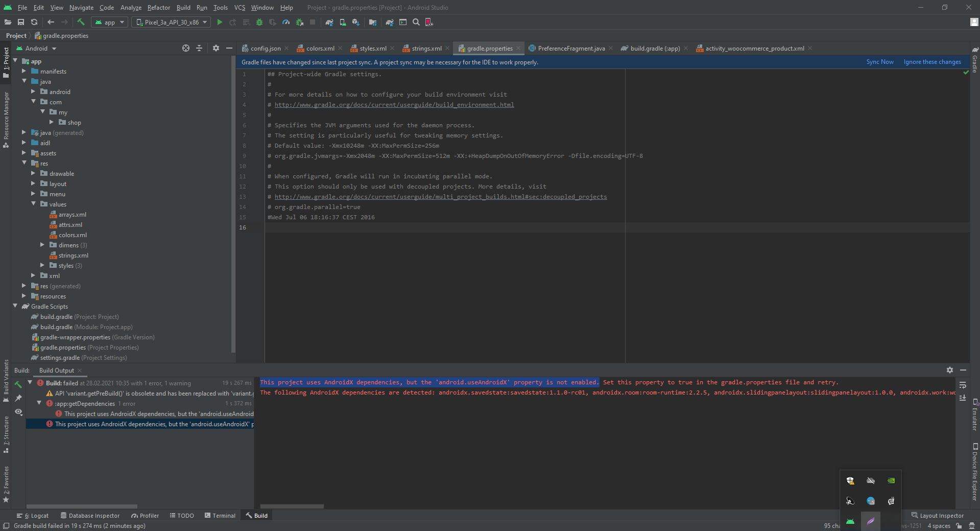
Task: Open the Pixel_3a_API_30_x86 device dropdown
Action: [x=172, y=22]
